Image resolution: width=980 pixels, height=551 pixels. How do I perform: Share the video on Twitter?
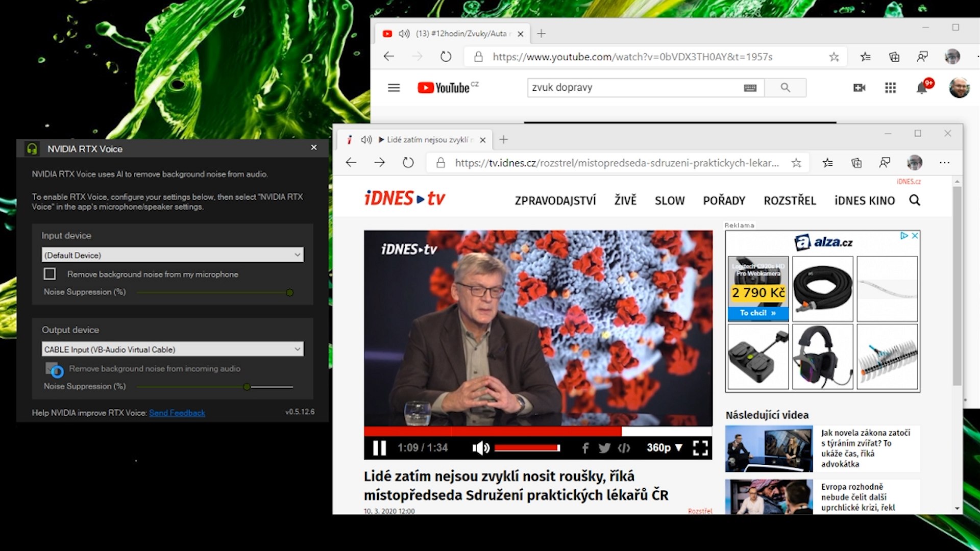(604, 448)
